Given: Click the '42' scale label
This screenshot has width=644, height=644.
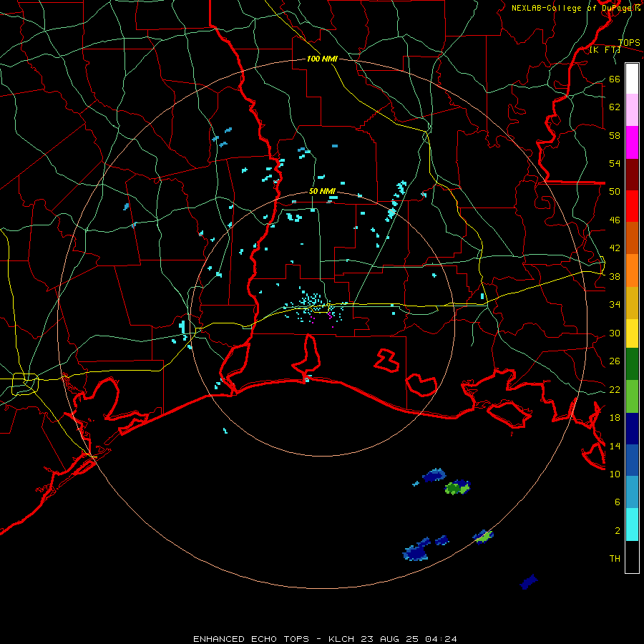Looking at the screenshot, I should point(615,248).
